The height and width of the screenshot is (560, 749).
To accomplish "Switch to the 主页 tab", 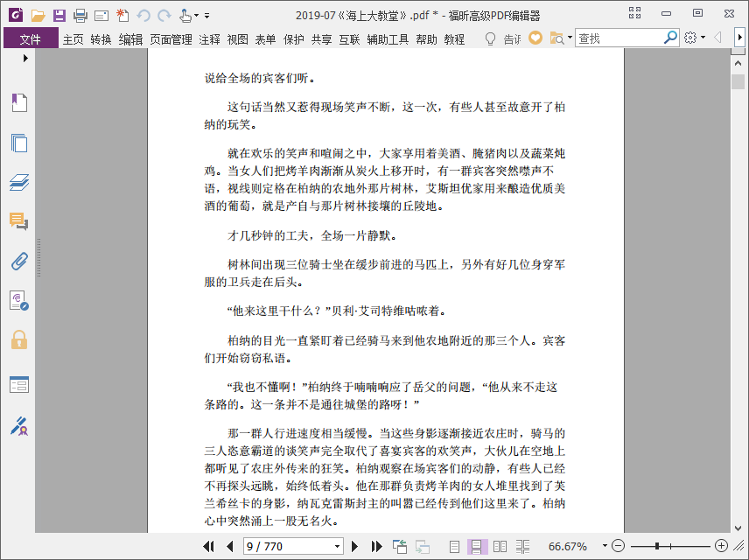I will pyautogui.click(x=73, y=39).
